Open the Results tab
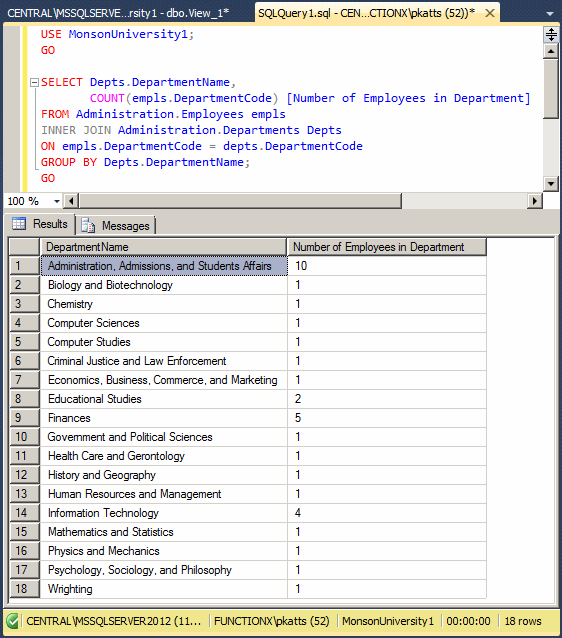 40,224
